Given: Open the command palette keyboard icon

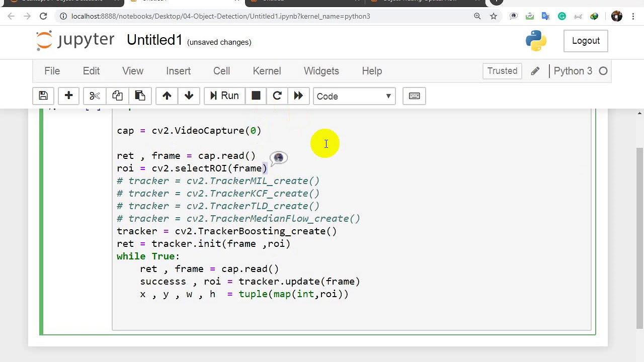Looking at the screenshot, I should pos(414,96).
